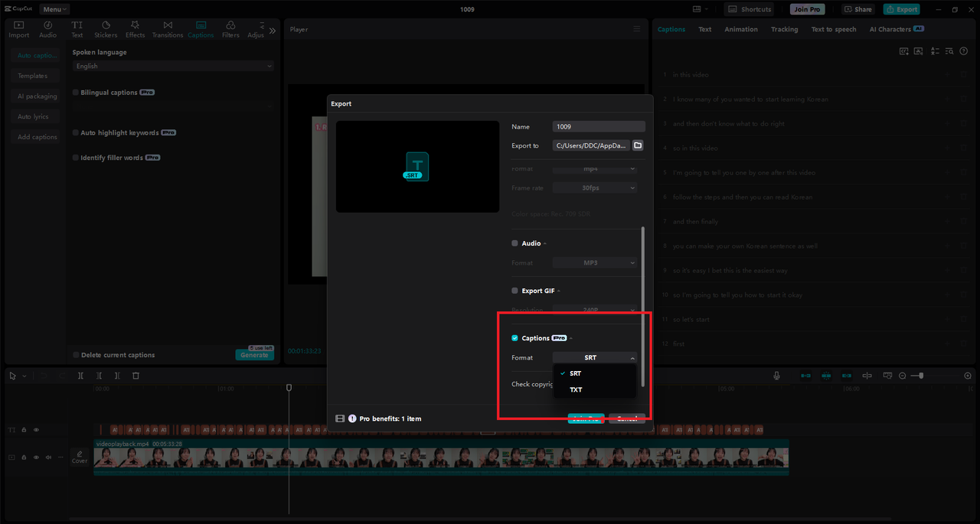Open the Filters tab
Image resolution: width=980 pixels, height=524 pixels.
click(230, 29)
